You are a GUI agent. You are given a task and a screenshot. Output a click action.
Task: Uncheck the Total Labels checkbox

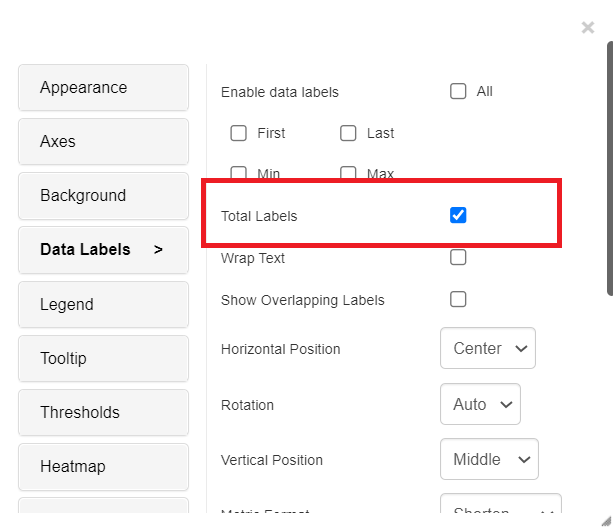458,215
